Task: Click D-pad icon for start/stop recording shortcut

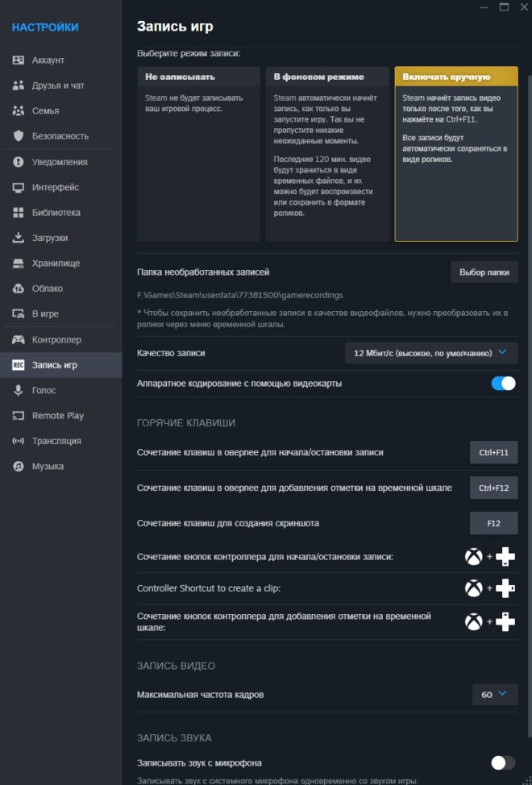Action: tap(505, 557)
